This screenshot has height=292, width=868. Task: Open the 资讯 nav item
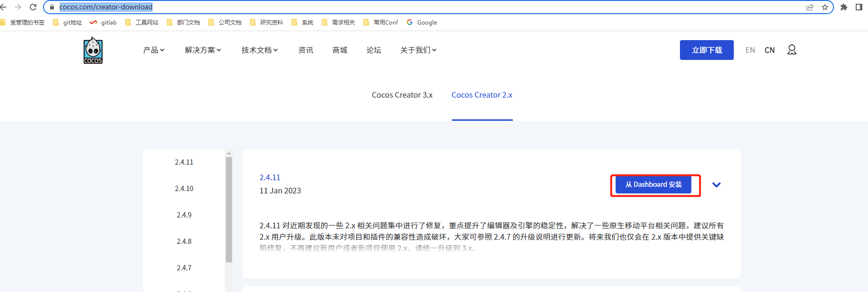pyautogui.click(x=306, y=50)
